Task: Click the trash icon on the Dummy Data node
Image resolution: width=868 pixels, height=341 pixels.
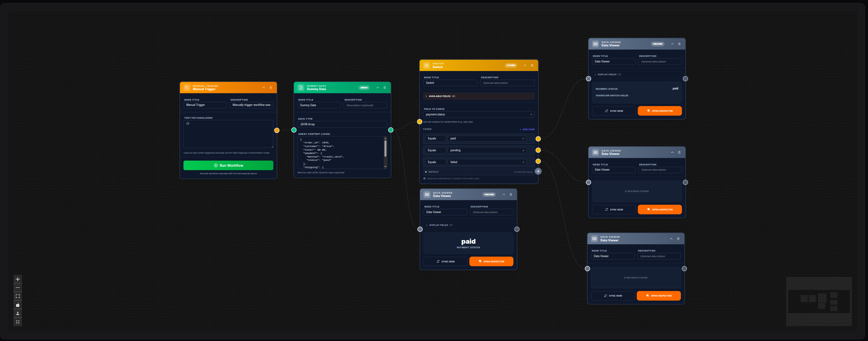Action: pyautogui.click(x=385, y=88)
